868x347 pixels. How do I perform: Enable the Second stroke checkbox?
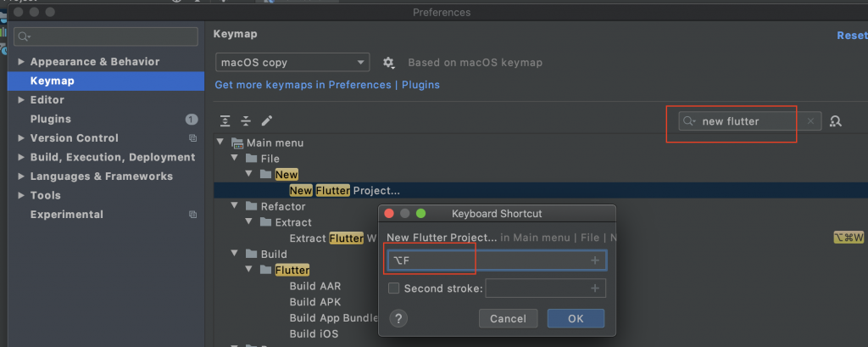(394, 288)
